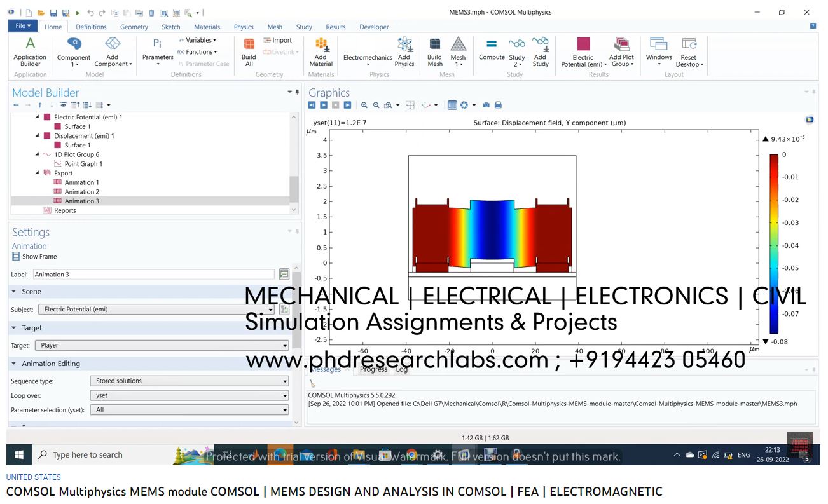
Task: Click the displacement color legend bar
Action: [x=774, y=244]
